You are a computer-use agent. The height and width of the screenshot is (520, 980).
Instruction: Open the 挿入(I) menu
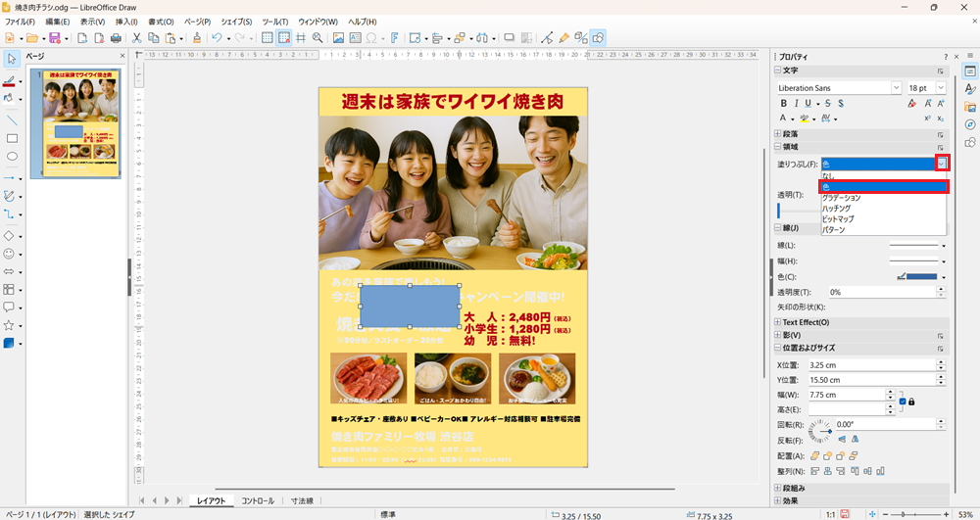[x=126, y=22]
